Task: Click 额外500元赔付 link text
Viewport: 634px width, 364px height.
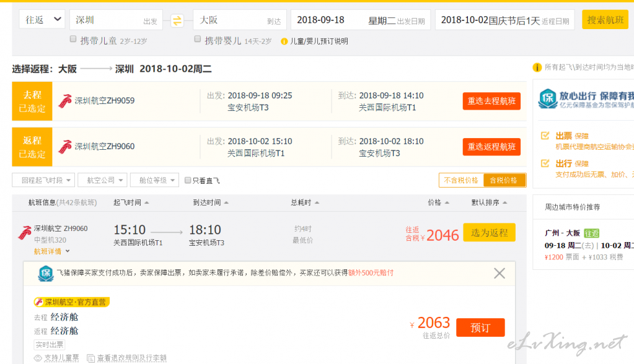Action: coord(371,273)
